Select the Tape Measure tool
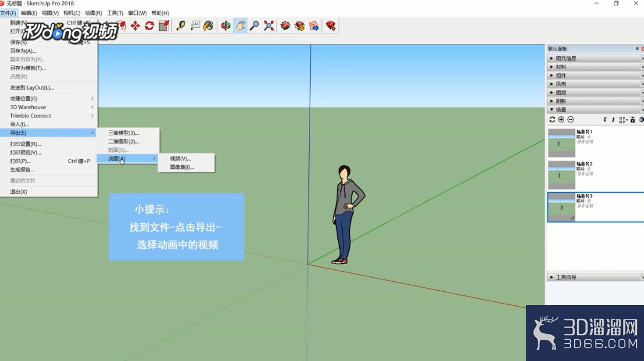644x361 pixels. tap(181, 26)
